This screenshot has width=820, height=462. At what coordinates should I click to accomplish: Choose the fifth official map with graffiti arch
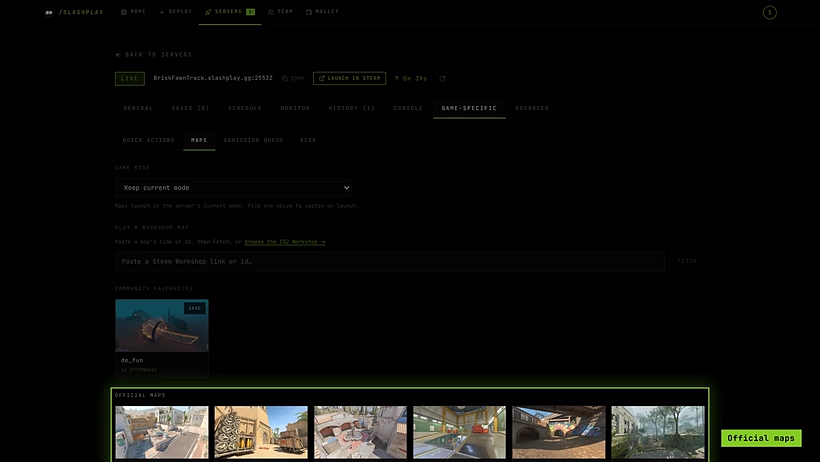click(x=559, y=432)
